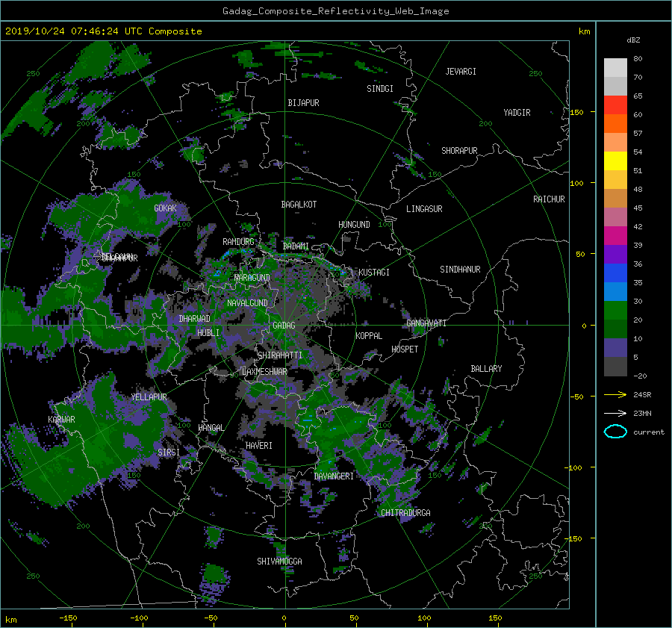This screenshot has height=628, width=672.
Task: Select the dark-orange 60 dBZ legend swatch
Action: [x=615, y=123]
